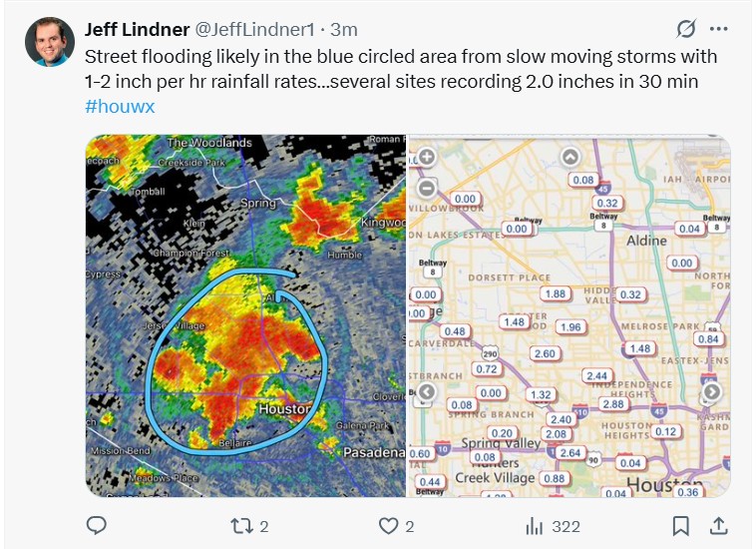The width and height of the screenshot is (756, 549).
Task: Select the 2.88 rainfall gauge marker
Action: click(x=613, y=404)
